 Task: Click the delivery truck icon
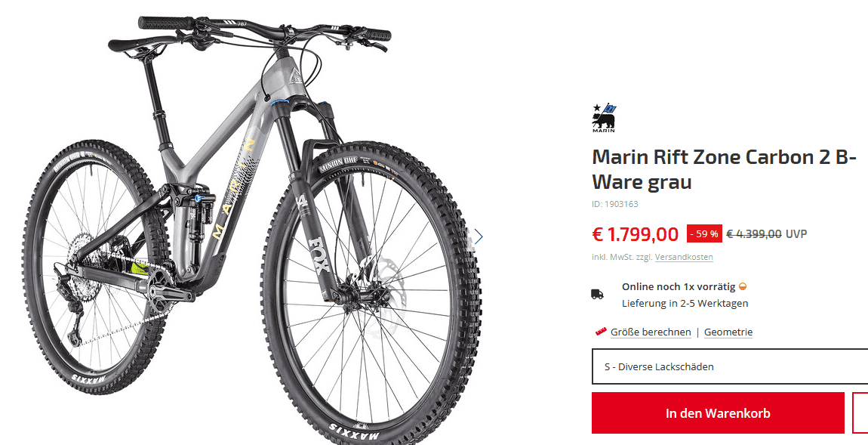[x=597, y=294]
